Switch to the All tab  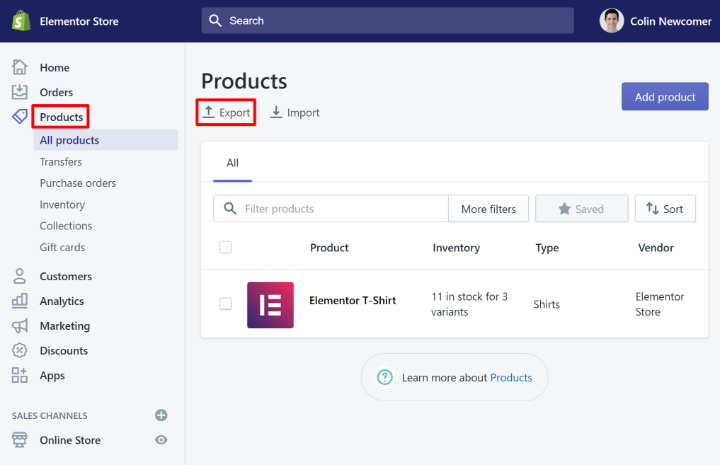coord(233,163)
